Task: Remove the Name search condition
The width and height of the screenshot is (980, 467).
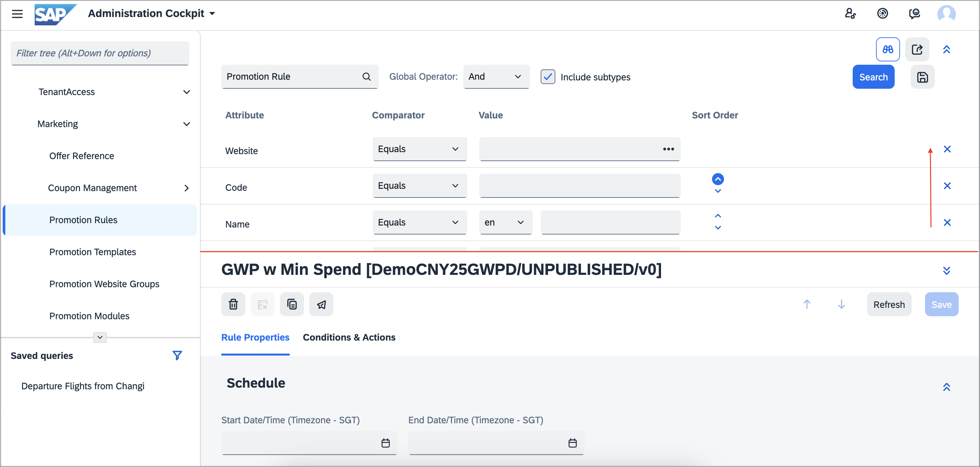Action: [x=947, y=222]
